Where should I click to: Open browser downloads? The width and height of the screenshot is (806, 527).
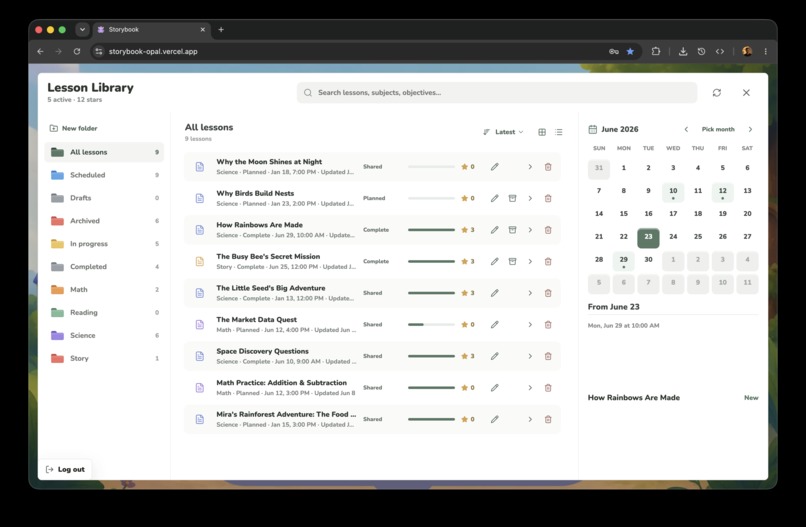pyautogui.click(x=683, y=51)
